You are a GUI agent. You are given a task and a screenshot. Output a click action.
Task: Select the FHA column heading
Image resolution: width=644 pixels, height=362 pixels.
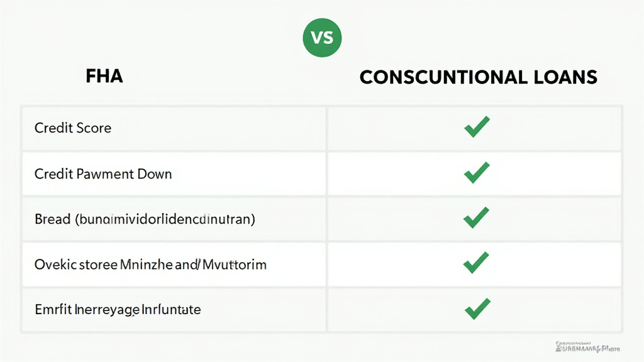[x=104, y=77]
